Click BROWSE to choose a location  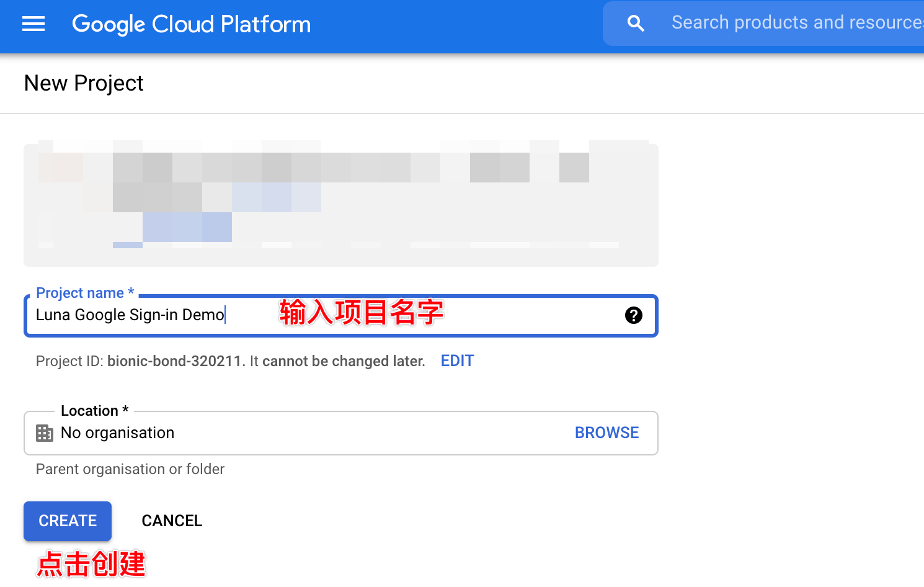[x=606, y=432]
